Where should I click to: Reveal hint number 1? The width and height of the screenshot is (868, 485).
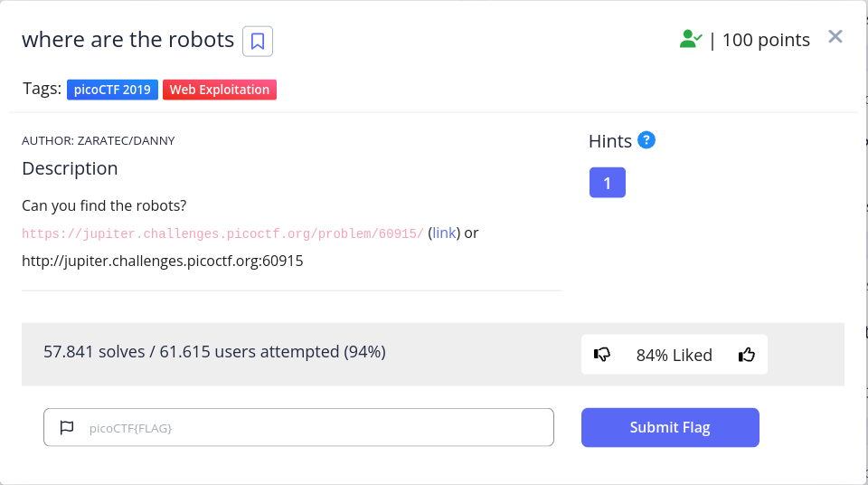(607, 183)
